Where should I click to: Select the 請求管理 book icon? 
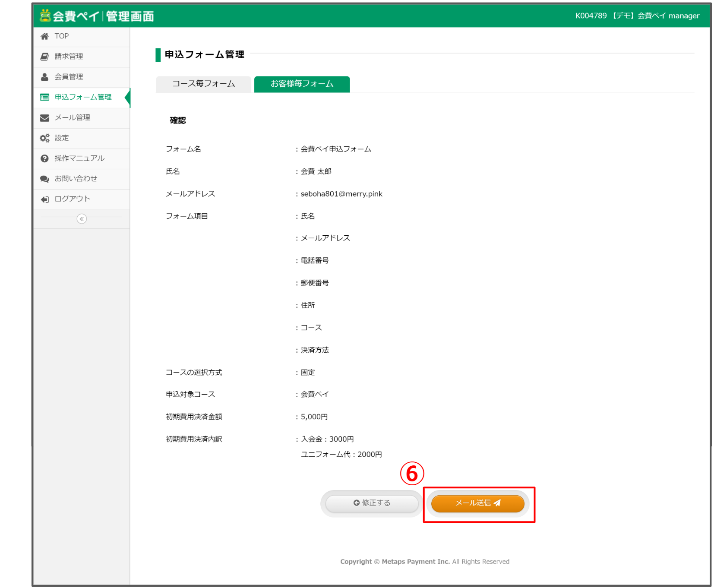pos(44,56)
